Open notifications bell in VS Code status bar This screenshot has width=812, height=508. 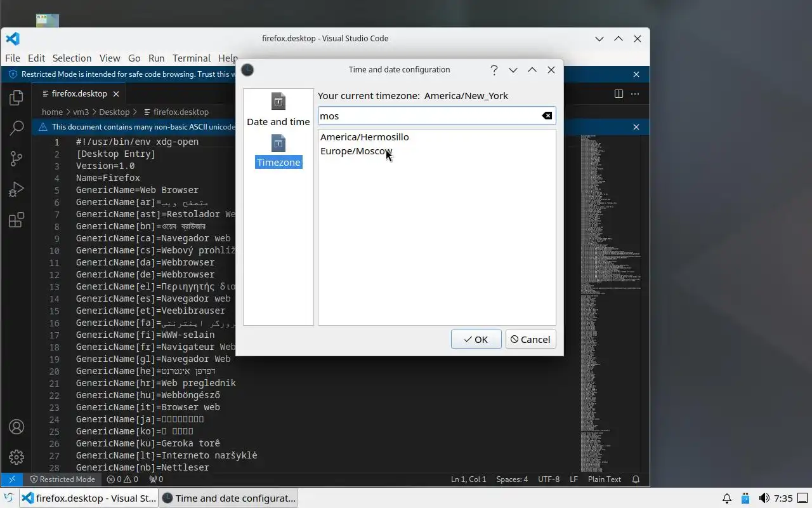636,479
